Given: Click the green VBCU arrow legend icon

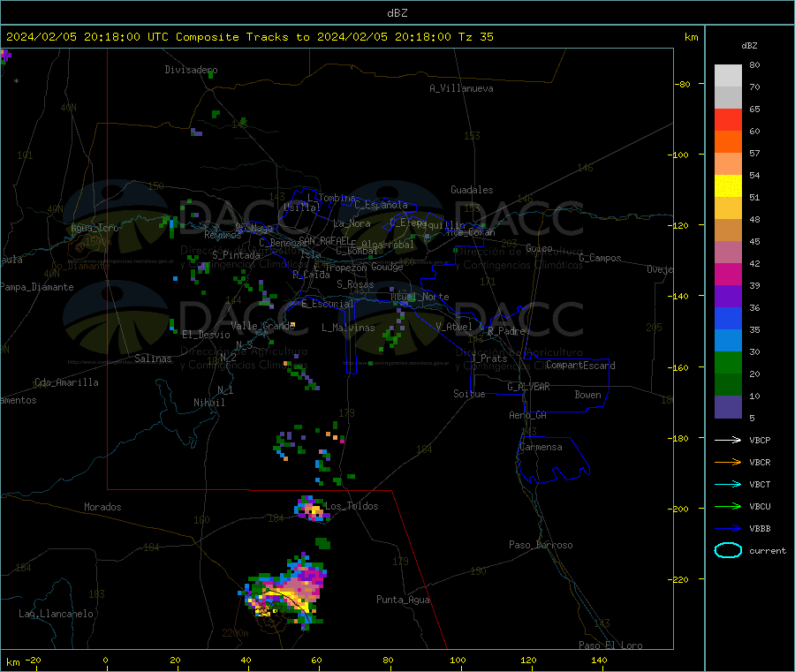Looking at the screenshot, I should coord(728,506).
